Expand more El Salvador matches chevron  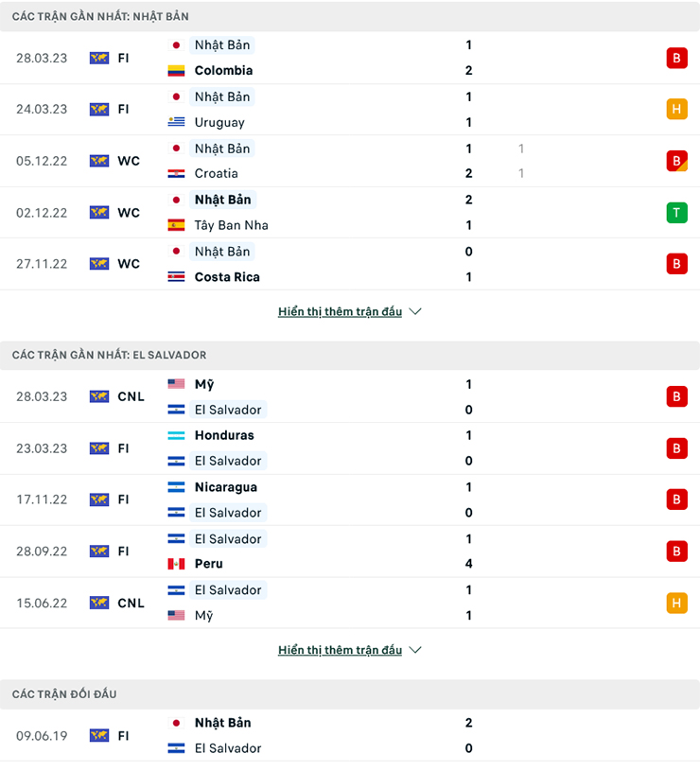point(415,650)
